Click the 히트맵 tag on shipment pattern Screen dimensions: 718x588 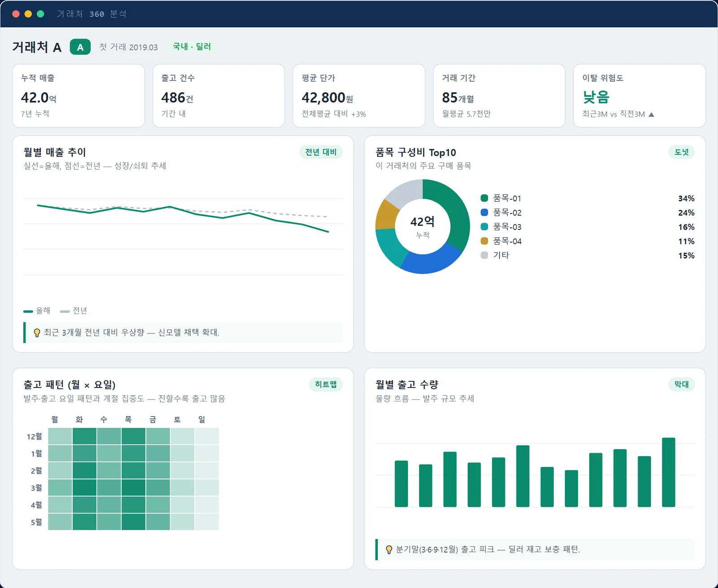[x=326, y=385]
